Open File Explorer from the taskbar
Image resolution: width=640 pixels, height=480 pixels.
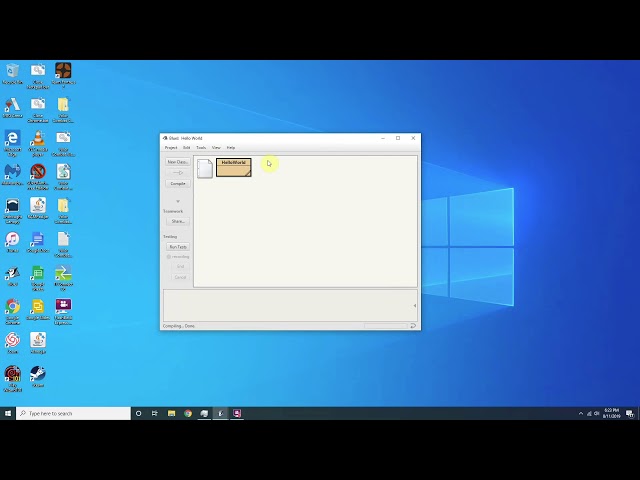point(171,413)
